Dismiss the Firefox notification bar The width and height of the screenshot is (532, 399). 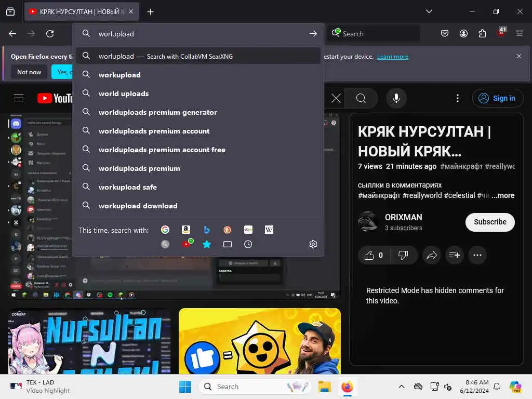[x=519, y=56]
